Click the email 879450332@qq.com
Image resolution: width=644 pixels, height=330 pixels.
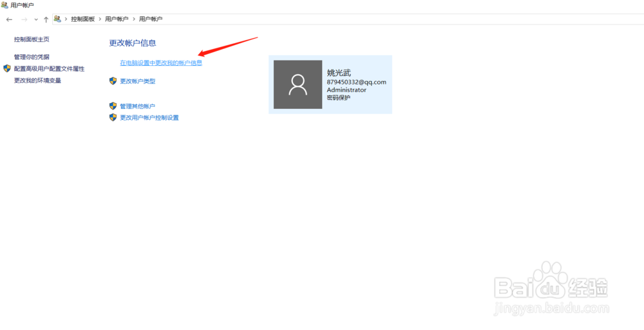pos(357,82)
